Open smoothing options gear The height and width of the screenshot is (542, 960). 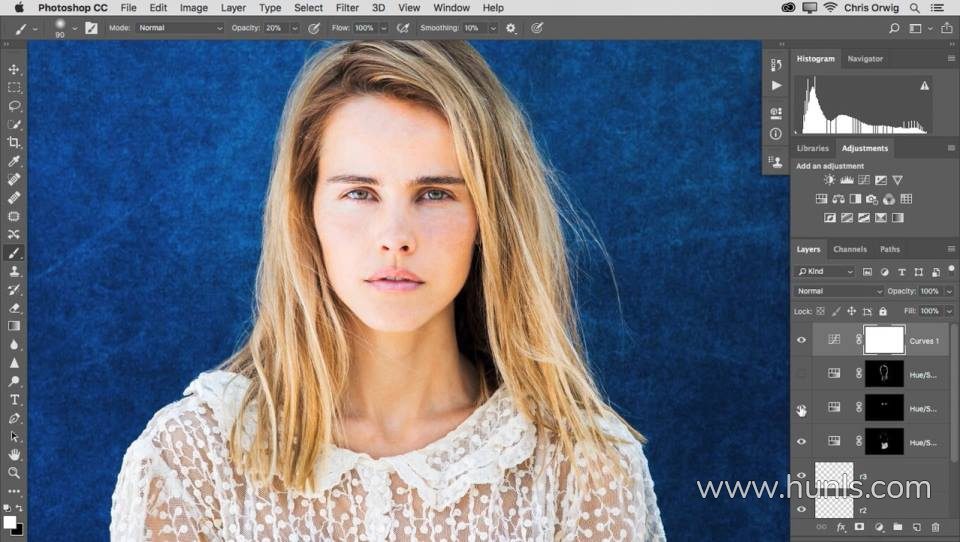pos(511,28)
